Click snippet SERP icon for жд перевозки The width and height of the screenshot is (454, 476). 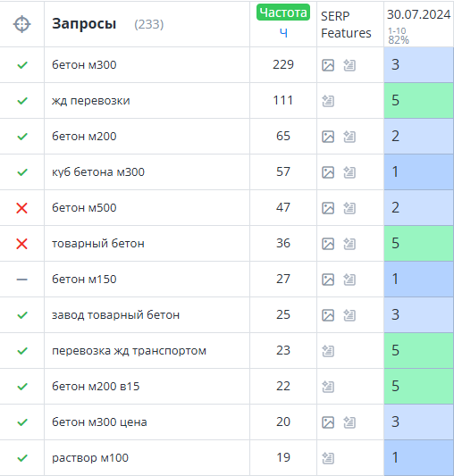pyautogui.click(x=328, y=101)
